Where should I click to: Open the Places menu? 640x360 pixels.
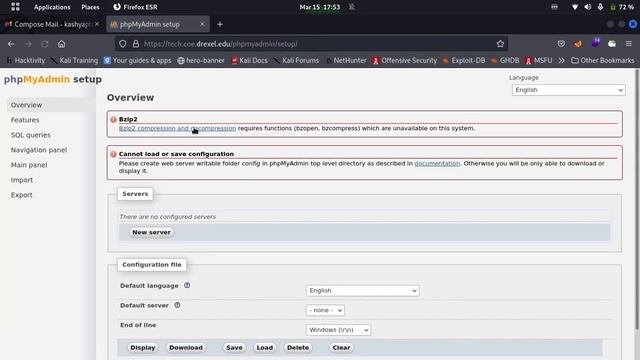[x=90, y=7]
